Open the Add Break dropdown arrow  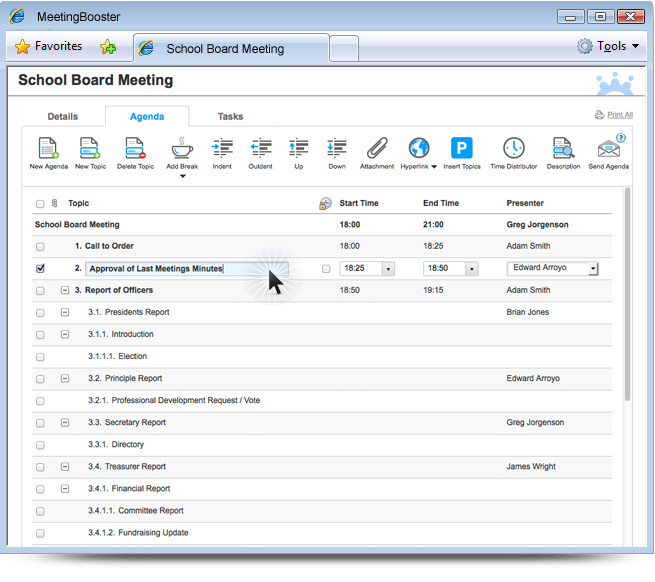(x=183, y=176)
